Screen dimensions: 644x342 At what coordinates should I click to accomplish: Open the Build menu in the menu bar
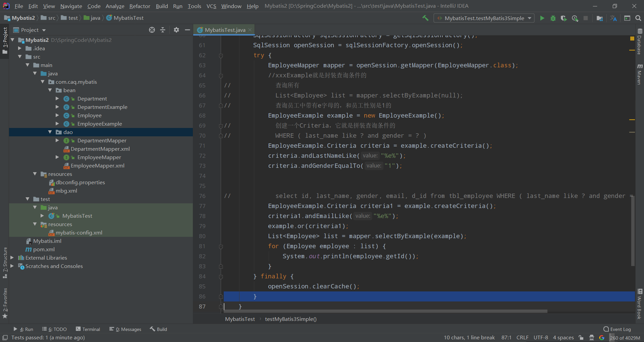point(162,6)
